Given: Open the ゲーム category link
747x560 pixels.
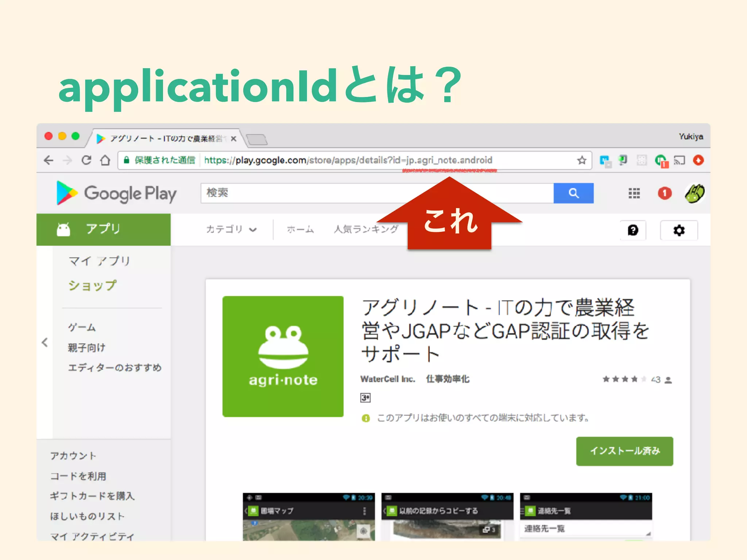Looking at the screenshot, I should pyautogui.click(x=82, y=327).
